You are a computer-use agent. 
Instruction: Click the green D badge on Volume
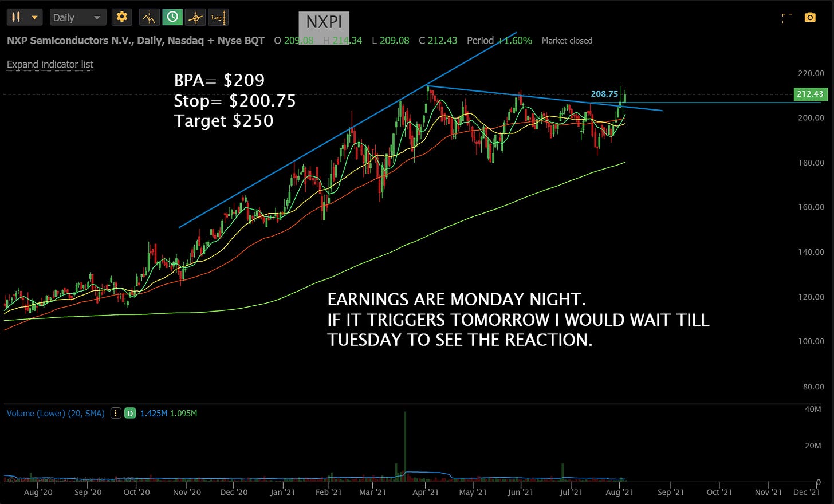click(x=130, y=413)
